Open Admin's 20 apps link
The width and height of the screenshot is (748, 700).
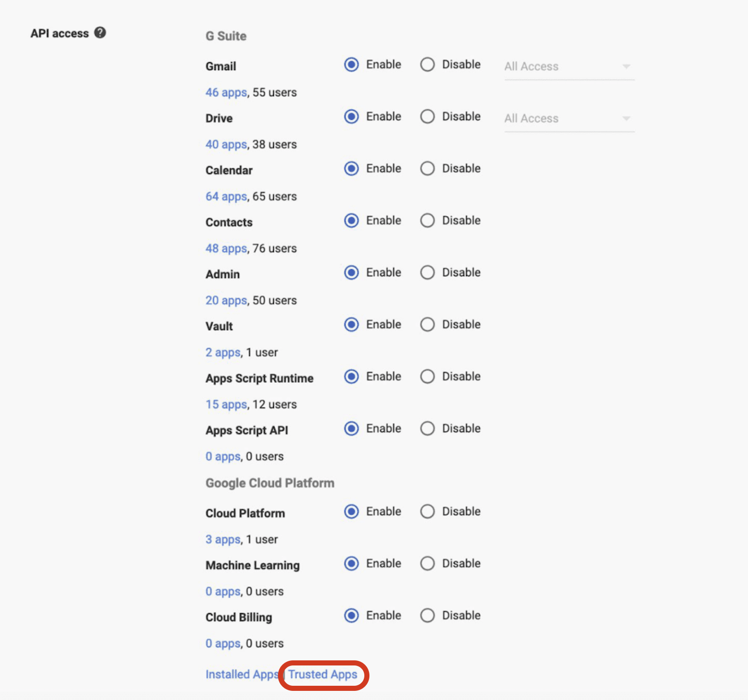coord(226,300)
